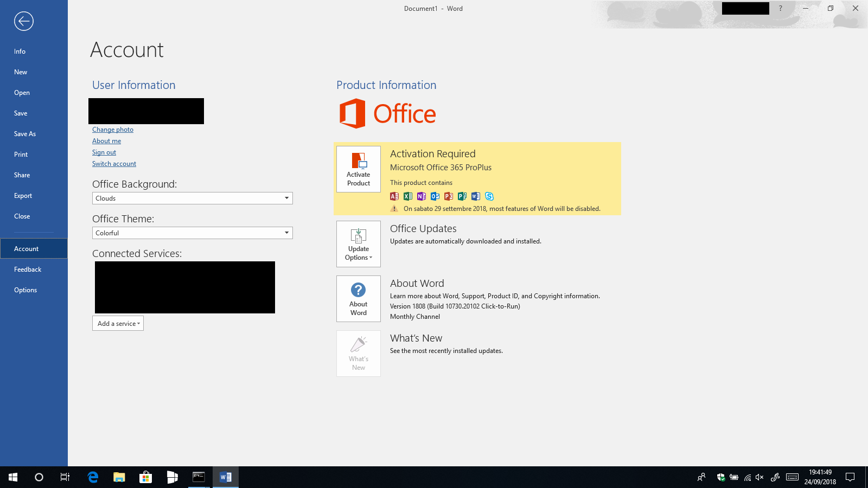This screenshot has width=868, height=488.
Task: Click the Change photo link
Action: click(112, 130)
